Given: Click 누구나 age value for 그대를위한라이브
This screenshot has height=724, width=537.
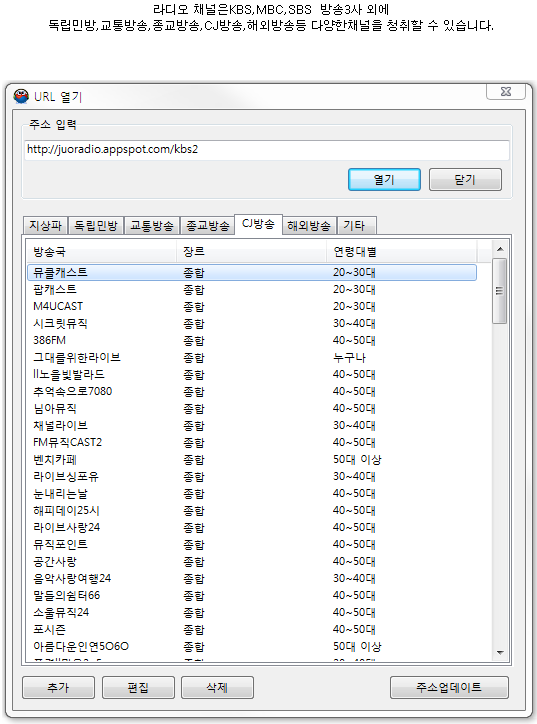Looking at the screenshot, I should point(350,358).
